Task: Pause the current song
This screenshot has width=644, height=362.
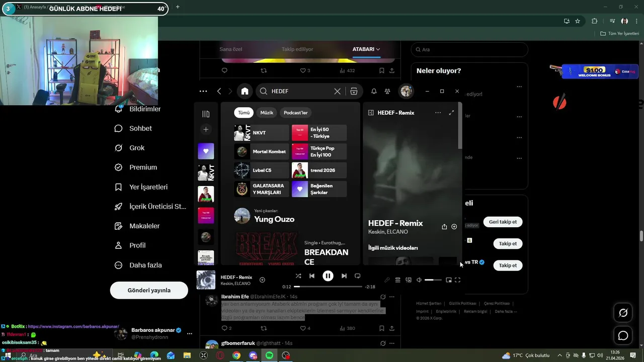Action: pyautogui.click(x=328, y=276)
